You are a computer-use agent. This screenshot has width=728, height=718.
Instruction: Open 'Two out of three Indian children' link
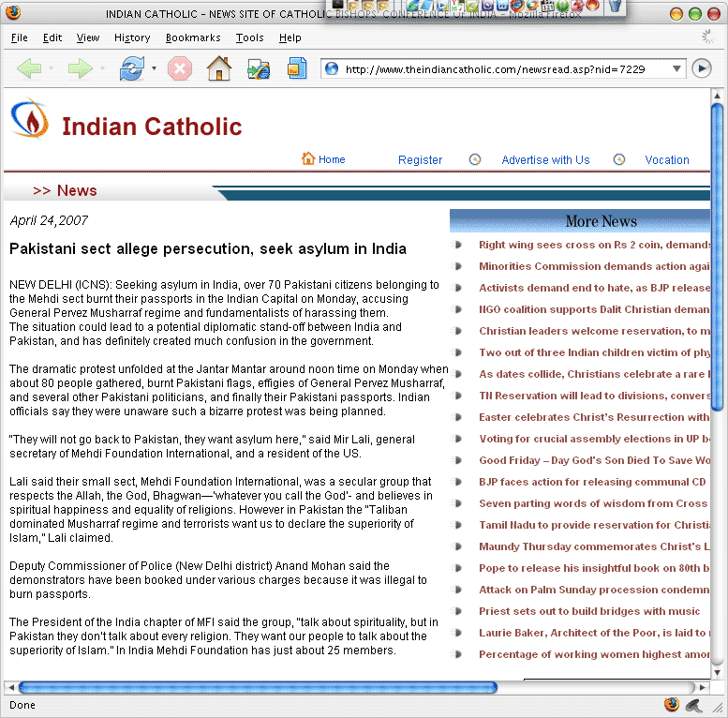coord(595,352)
